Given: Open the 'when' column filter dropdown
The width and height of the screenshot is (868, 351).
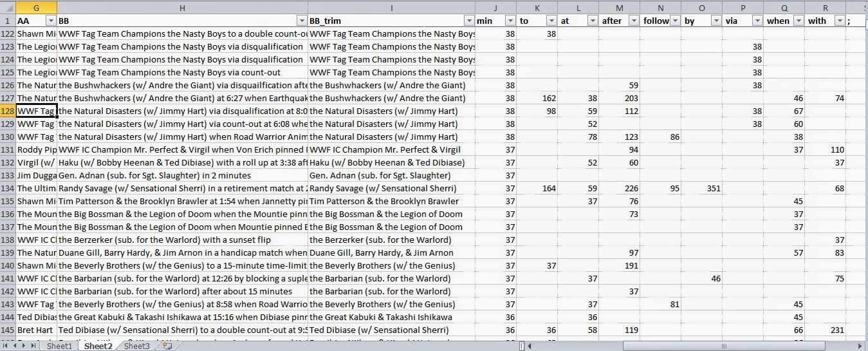Looking at the screenshot, I should 799,21.
